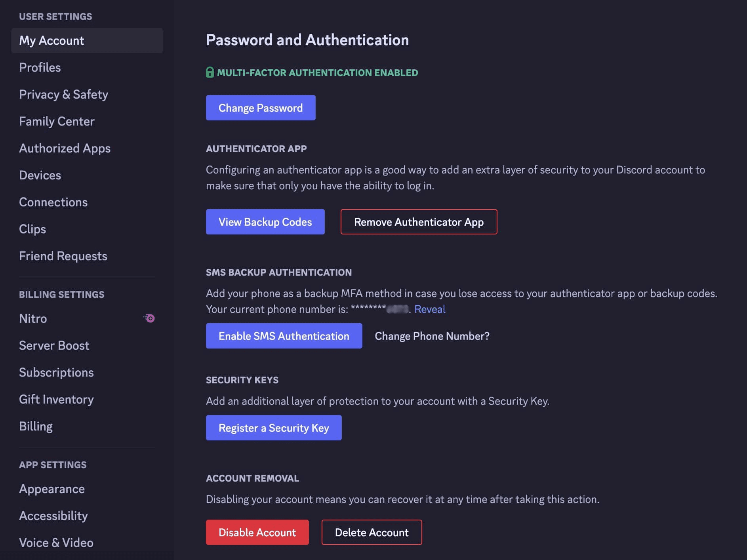Click the Authenticator App section heading
The height and width of the screenshot is (560, 747).
click(256, 149)
